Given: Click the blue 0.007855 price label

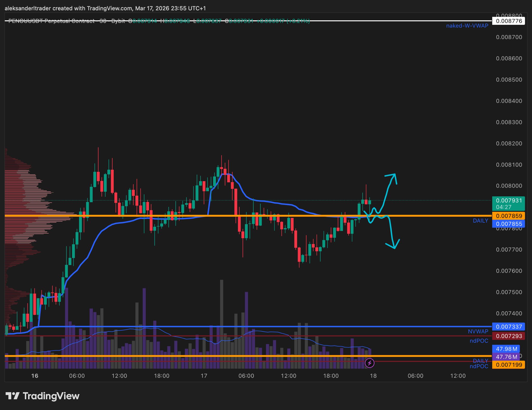Looking at the screenshot, I should click(x=508, y=224).
